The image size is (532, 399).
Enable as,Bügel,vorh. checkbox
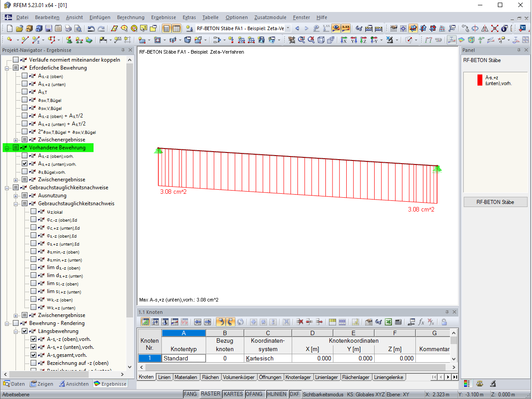pos(25,172)
